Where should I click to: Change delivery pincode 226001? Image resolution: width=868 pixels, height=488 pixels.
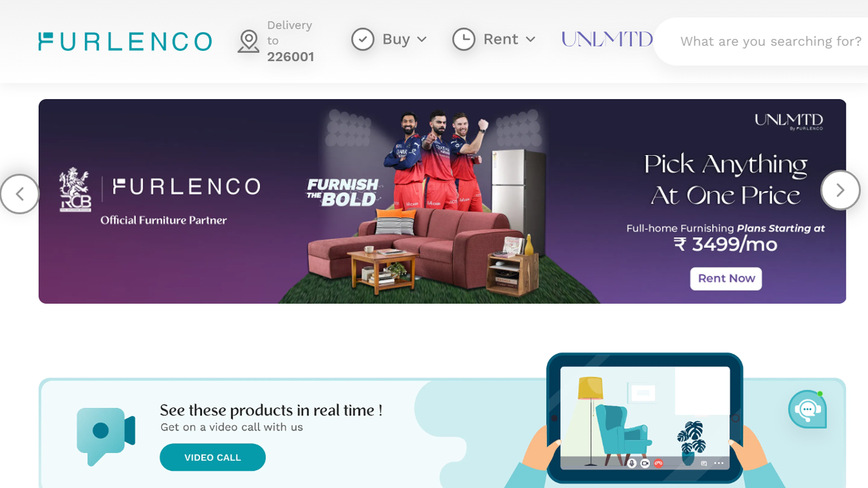(x=290, y=57)
